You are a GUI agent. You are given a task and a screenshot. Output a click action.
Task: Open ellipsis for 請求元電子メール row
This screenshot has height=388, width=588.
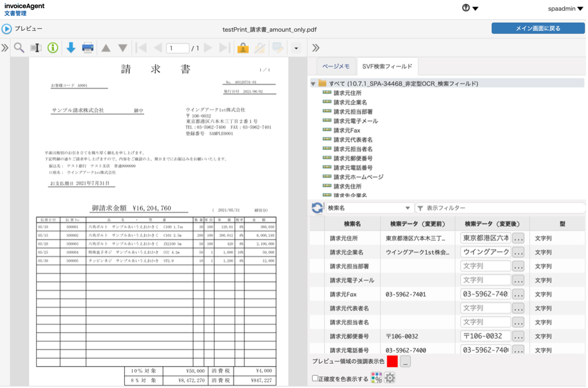518,281
